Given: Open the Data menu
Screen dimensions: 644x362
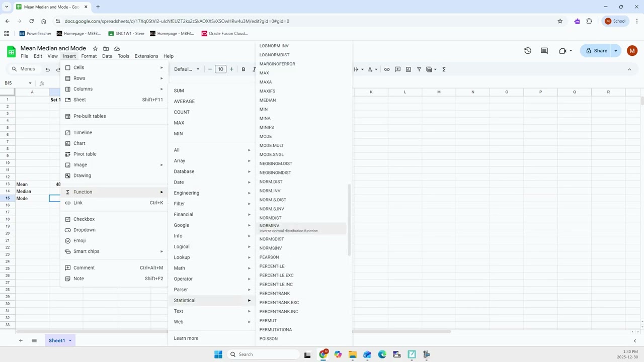Looking at the screenshot, I should pyautogui.click(x=107, y=56).
